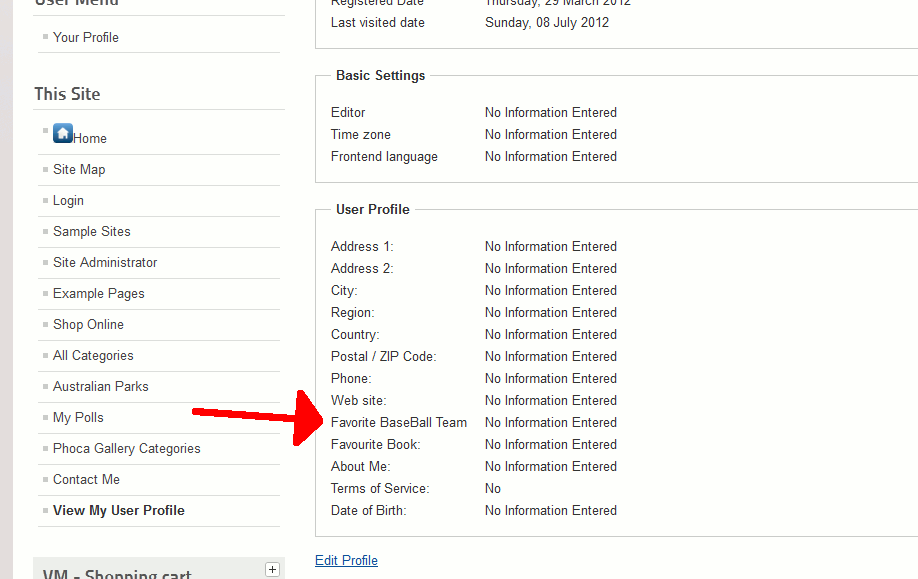Click the Favourite Book label
Screen dimensions: 918x579
pyautogui.click(x=375, y=445)
